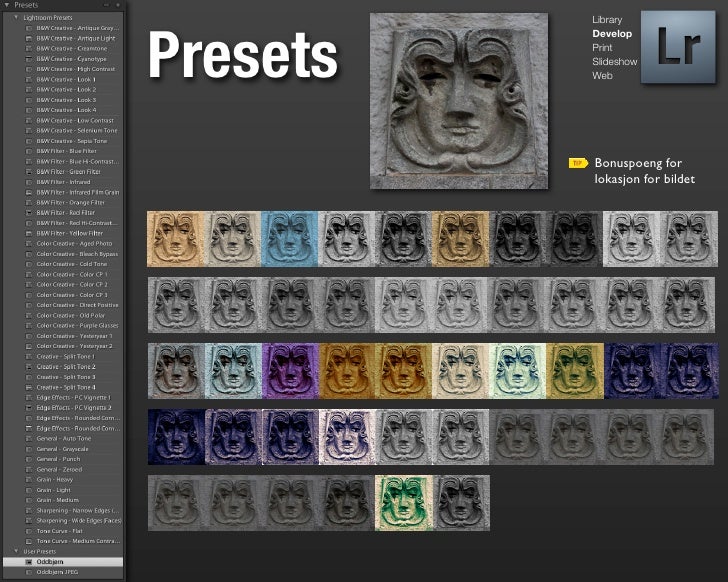Apply Color Creative - Purple Glasses preset
The image size is (728, 582).
click(x=77, y=326)
